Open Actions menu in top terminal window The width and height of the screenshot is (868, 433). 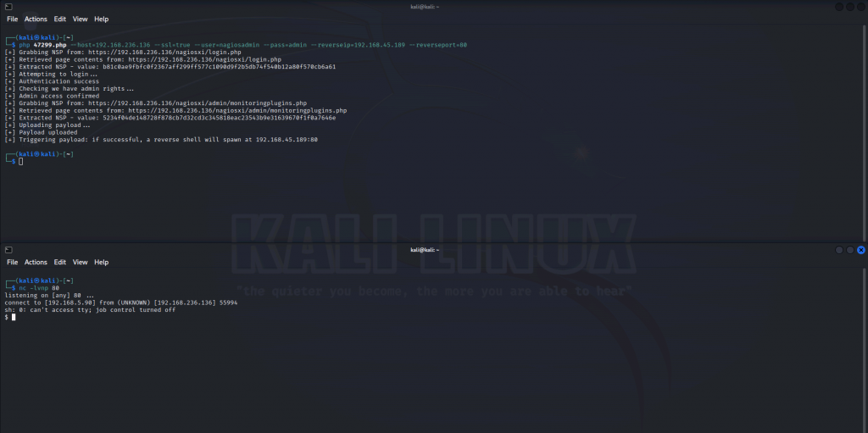(x=36, y=19)
